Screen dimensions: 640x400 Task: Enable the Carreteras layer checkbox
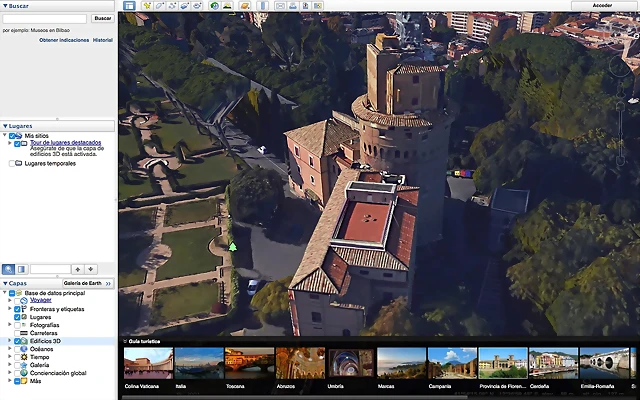17,333
